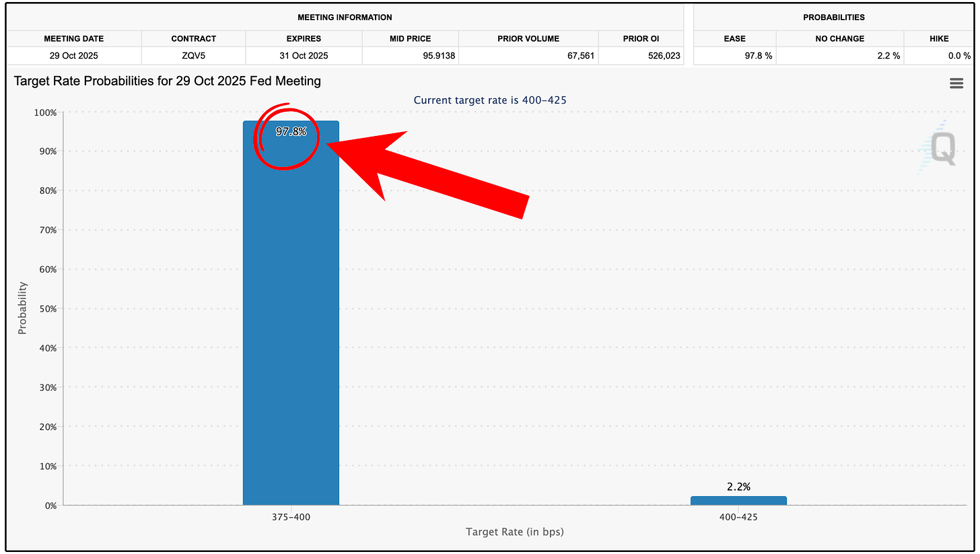
Task: Click the meeting date cell 29 Oct 2025
Action: point(74,56)
